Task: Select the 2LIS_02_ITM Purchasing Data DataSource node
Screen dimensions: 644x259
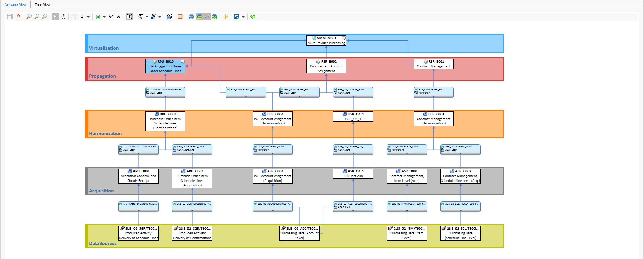Action: click(407, 233)
